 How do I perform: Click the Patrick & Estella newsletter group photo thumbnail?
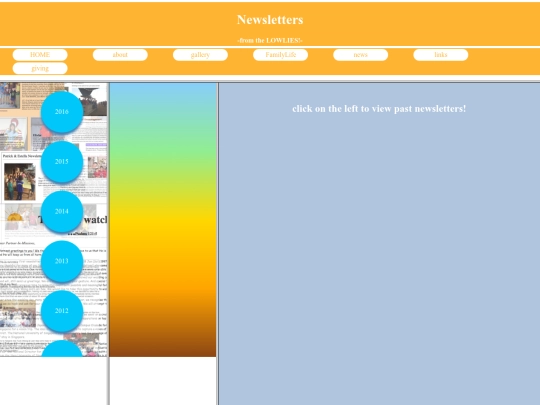(20, 181)
